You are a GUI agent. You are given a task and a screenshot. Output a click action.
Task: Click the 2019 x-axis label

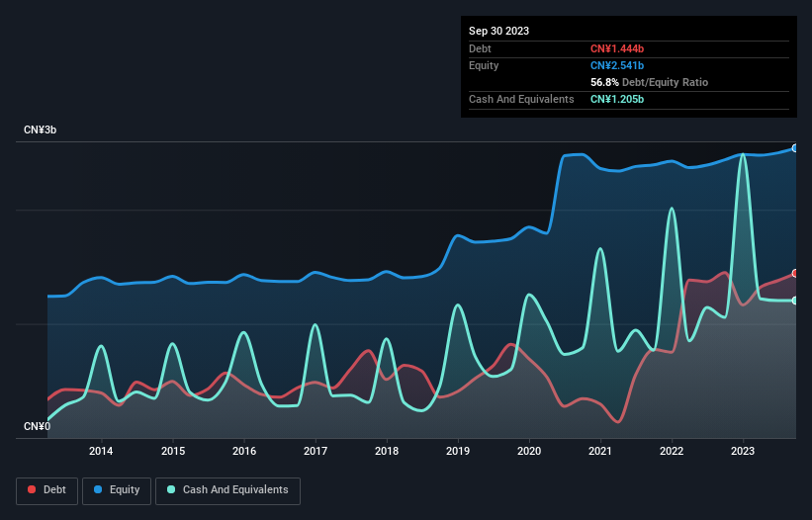pyautogui.click(x=458, y=451)
